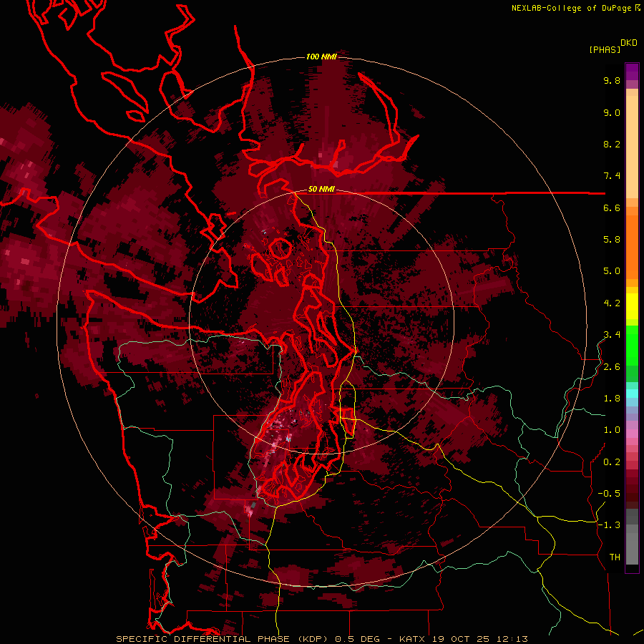
Task: Click the 5.0 value on the color scale
Action: point(612,271)
